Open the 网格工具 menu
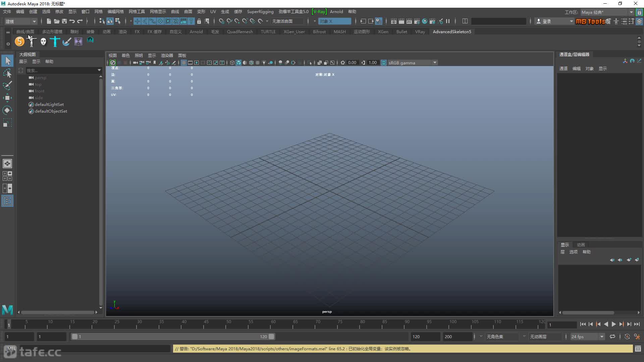Viewport: 644px width, 362px height. [x=137, y=11]
